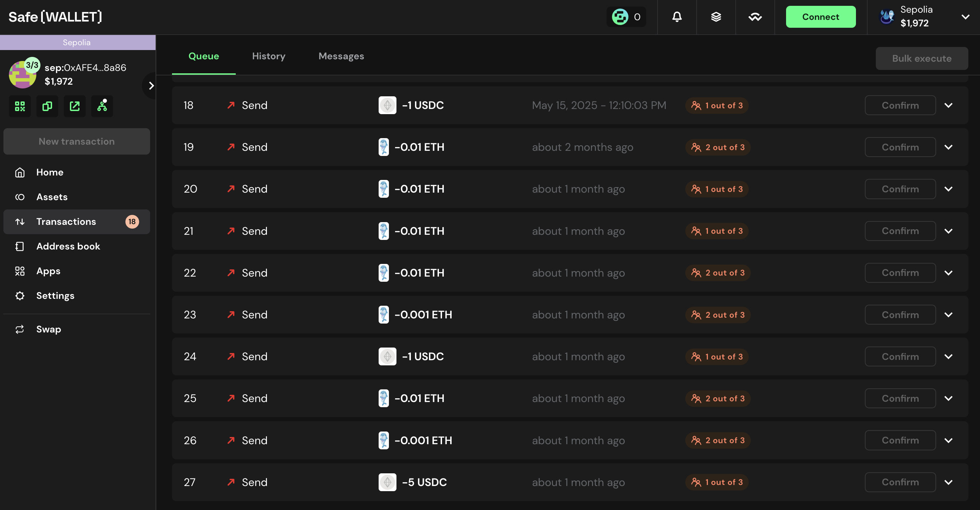This screenshot has height=510, width=980.
Task: Switch to the Queue tab
Action: pos(204,56)
